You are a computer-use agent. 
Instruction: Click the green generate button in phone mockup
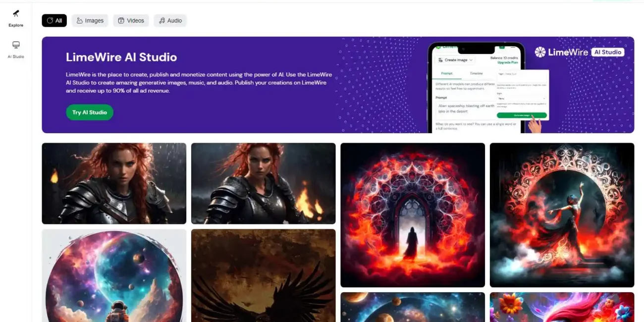coord(522,115)
